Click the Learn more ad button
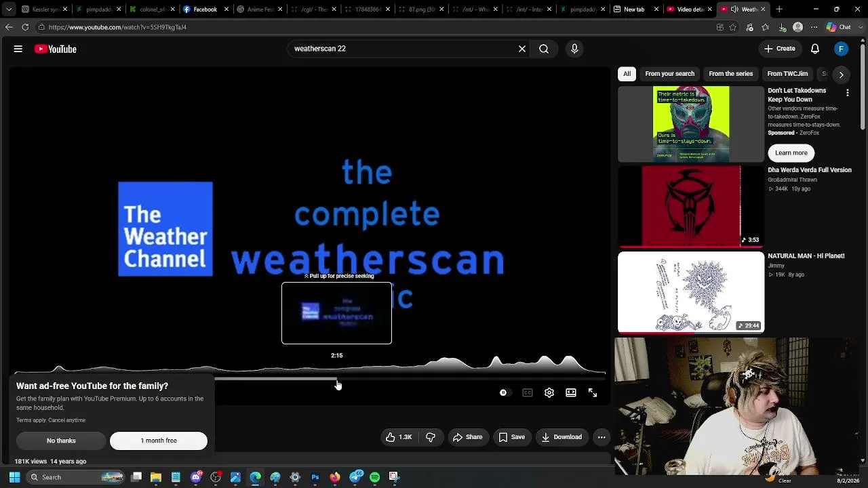868x488 pixels. (x=791, y=153)
